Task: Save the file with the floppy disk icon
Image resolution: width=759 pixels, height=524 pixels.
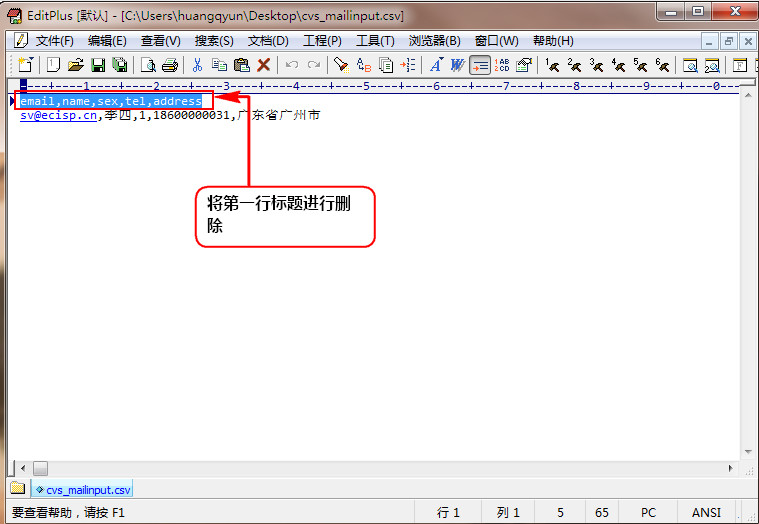Action: point(98,65)
